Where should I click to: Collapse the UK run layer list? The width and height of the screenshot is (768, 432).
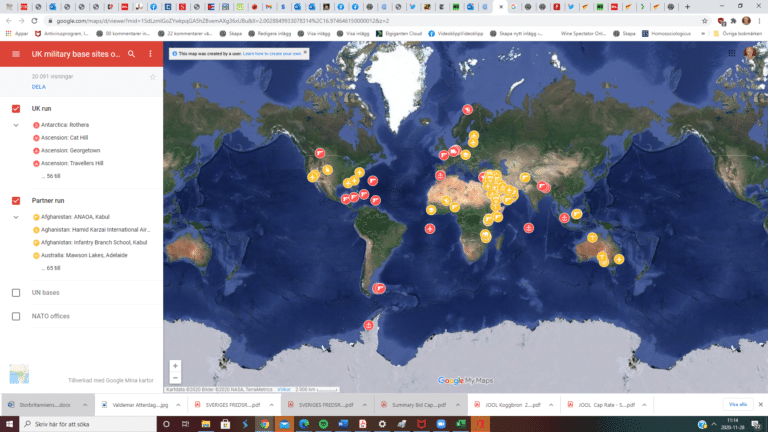point(16,125)
